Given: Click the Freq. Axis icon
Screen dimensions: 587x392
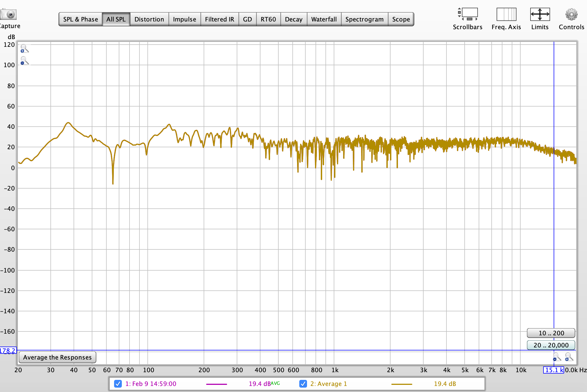Looking at the screenshot, I should tap(506, 14).
